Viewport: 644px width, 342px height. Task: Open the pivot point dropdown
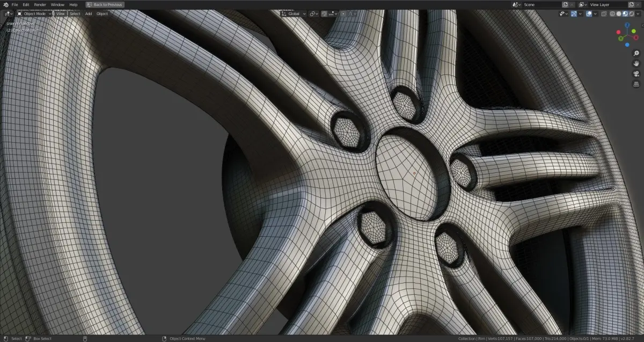pyautogui.click(x=314, y=13)
